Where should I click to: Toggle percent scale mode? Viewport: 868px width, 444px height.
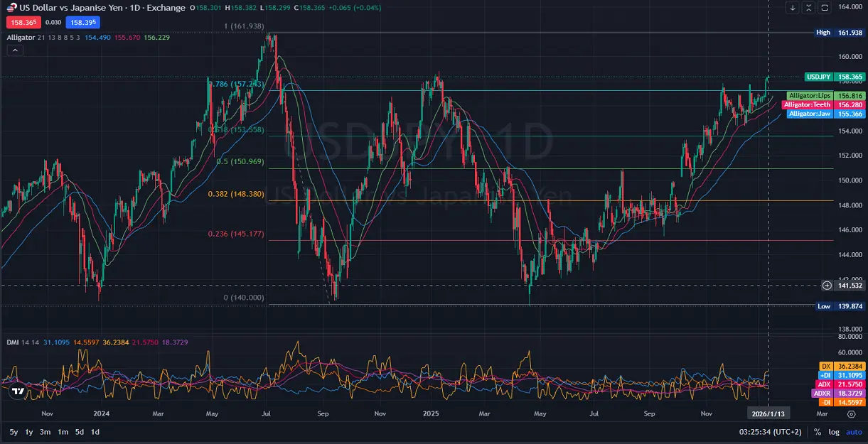818,432
